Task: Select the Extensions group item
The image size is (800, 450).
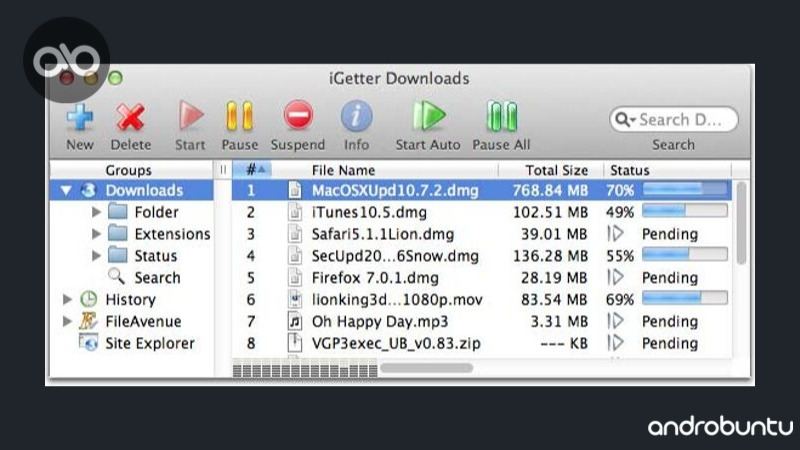Action: (172, 234)
